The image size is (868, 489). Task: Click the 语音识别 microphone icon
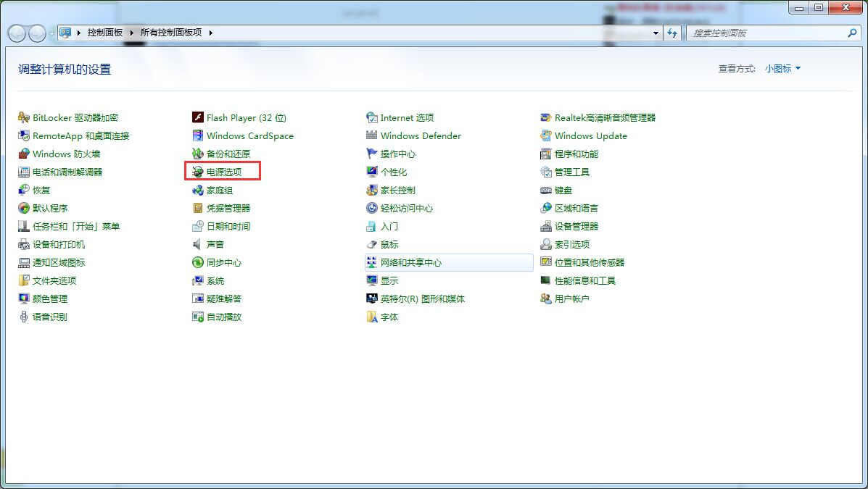click(24, 317)
